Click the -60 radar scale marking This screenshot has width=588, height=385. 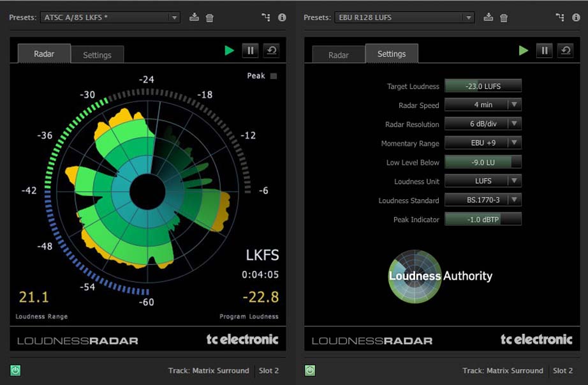coord(146,302)
